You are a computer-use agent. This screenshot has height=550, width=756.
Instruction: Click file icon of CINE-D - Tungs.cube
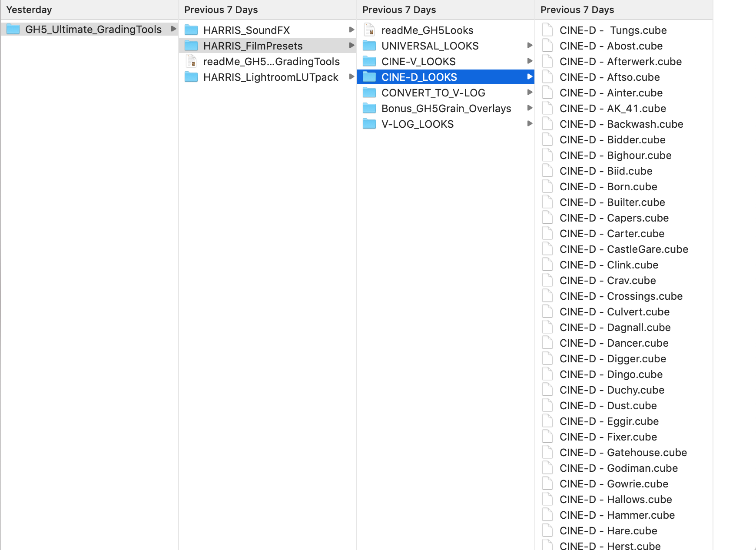click(547, 30)
